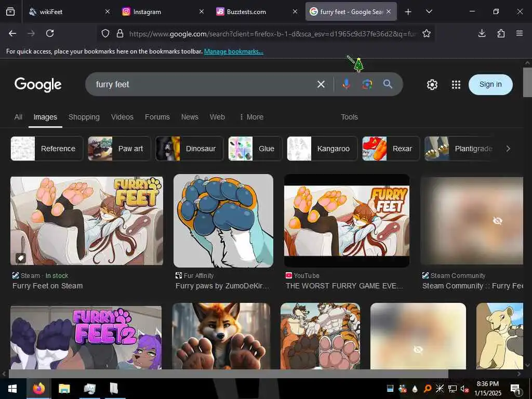The image size is (532, 399).
Task: Close the Instagram tab
Action: click(202, 12)
